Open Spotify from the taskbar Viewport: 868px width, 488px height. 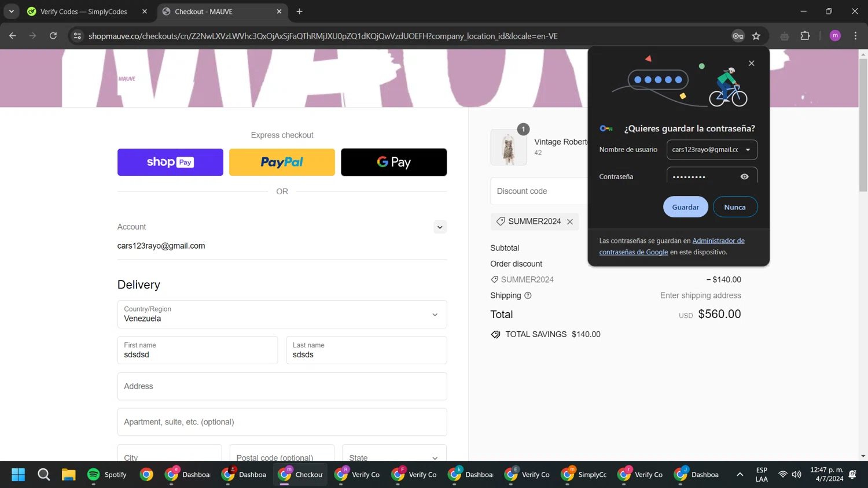pyautogui.click(x=107, y=475)
